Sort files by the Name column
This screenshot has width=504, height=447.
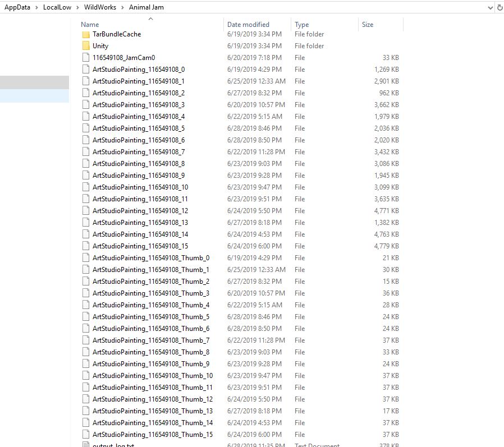coord(90,25)
